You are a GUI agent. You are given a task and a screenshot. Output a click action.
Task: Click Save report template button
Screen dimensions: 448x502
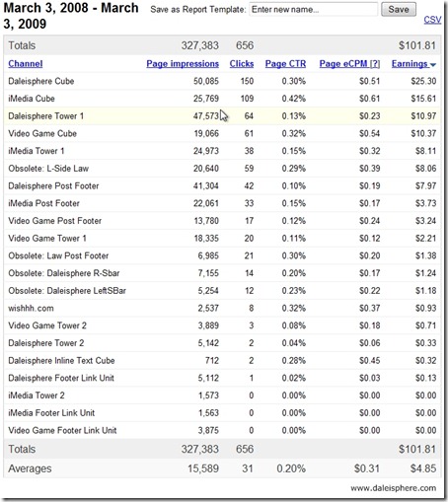399,9
